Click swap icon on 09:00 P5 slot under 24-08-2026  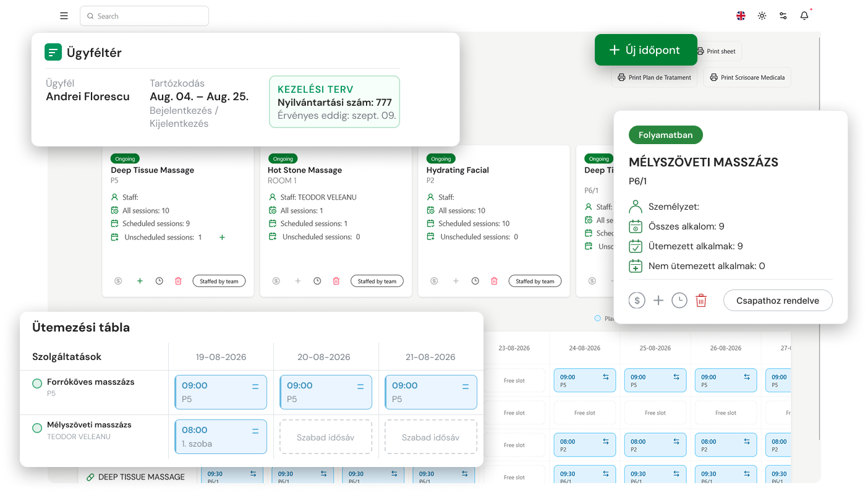coord(606,377)
